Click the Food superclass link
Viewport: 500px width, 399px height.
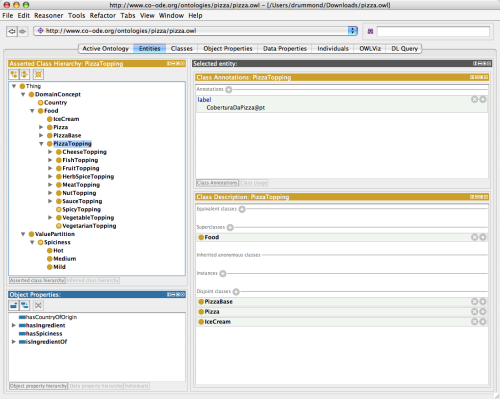click(212, 237)
